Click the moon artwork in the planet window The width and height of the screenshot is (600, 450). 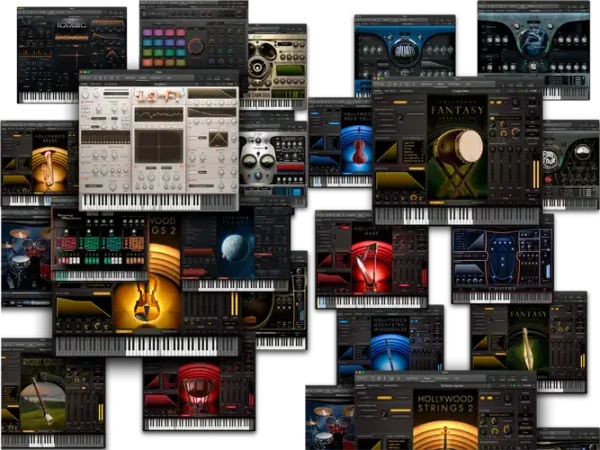coord(235,248)
